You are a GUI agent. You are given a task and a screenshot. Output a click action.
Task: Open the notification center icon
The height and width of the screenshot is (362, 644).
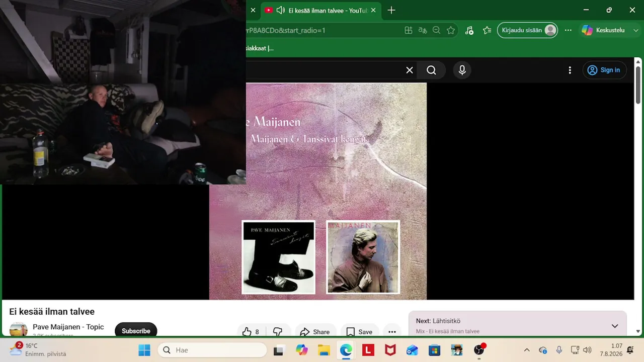[630, 350]
